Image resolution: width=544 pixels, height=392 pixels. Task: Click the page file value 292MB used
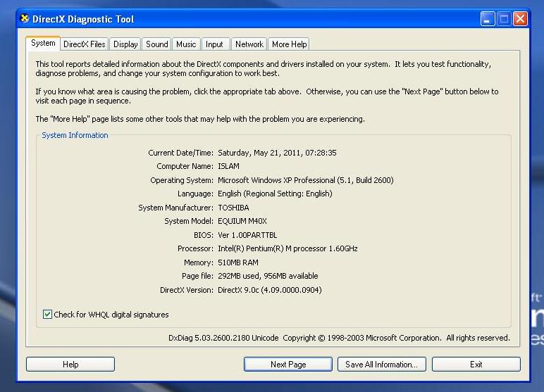268,276
